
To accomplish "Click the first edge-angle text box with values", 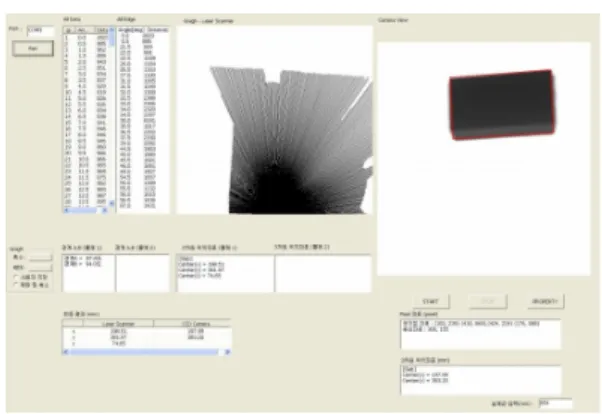I will click(88, 273).
